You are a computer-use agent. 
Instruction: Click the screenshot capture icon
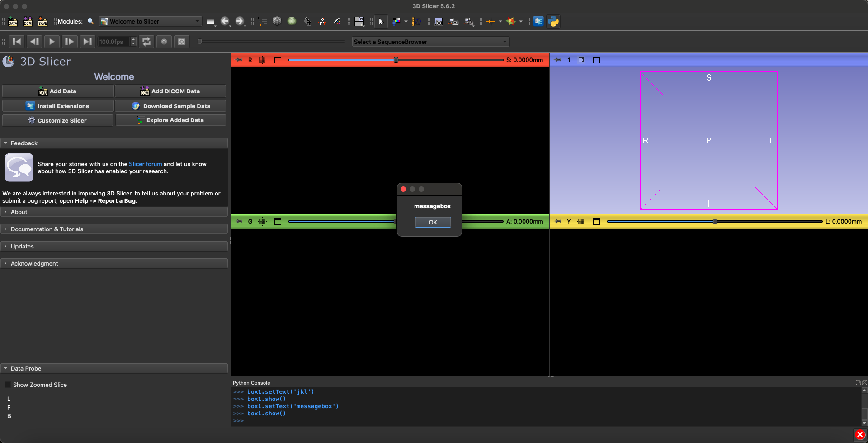pos(439,21)
